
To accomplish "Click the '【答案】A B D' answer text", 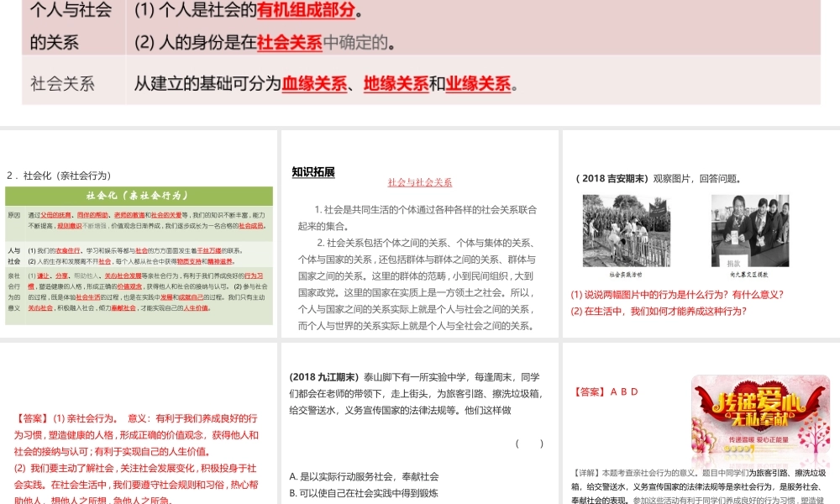I will pyautogui.click(x=606, y=392).
